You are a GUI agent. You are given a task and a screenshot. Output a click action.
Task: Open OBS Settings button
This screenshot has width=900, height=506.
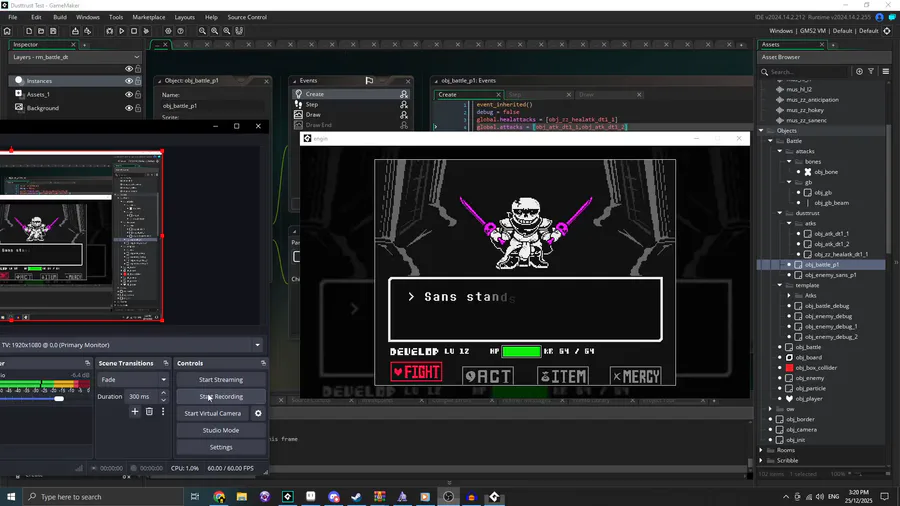221,447
